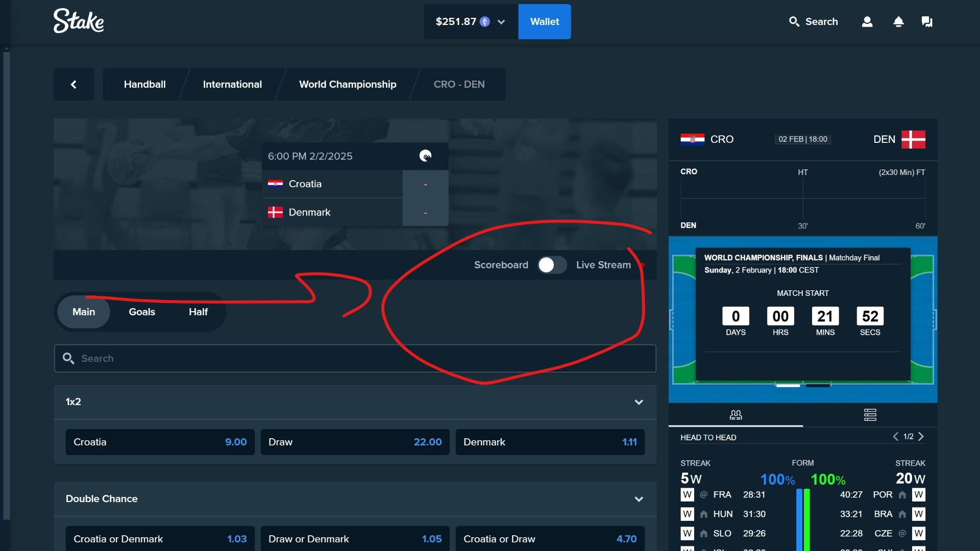Image resolution: width=980 pixels, height=551 pixels.
Task: Click the W badge next to POR
Action: (x=919, y=494)
